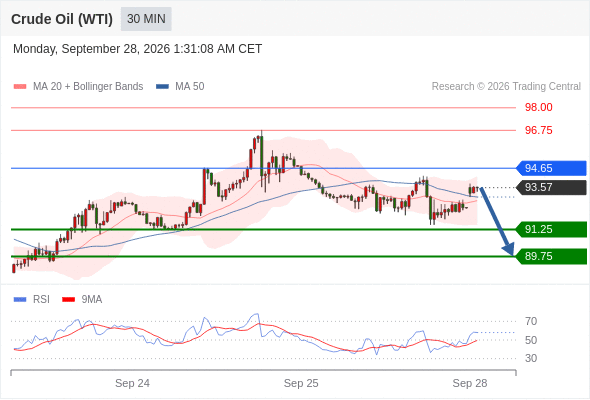This screenshot has width=590, height=400.
Task: Click the RSI 70 axis value
Action: 531,321
